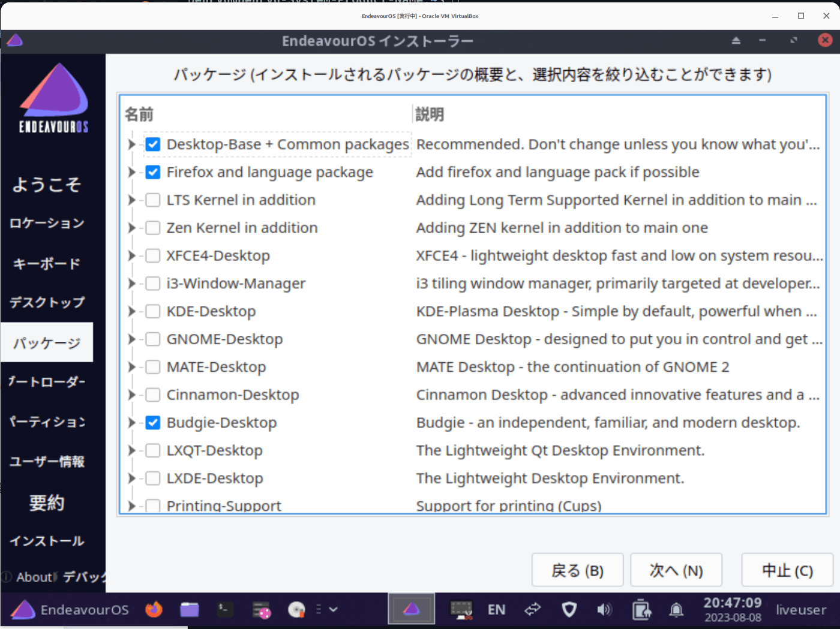Open the display settings tray icon
Screen dimensions: 840x629
[461, 610]
